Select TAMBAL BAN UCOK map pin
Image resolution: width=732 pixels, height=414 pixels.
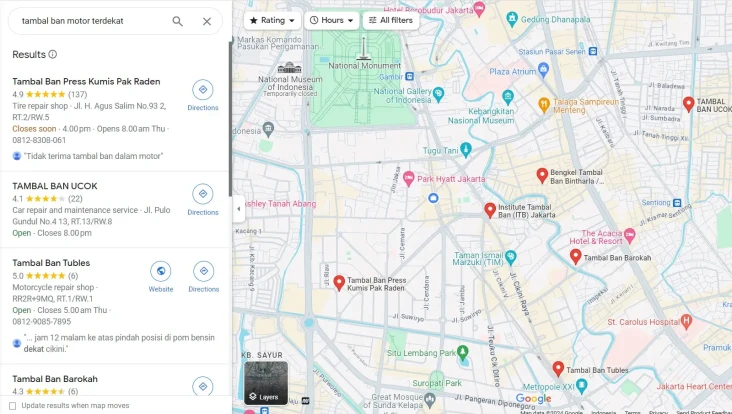(x=689, y=104)
